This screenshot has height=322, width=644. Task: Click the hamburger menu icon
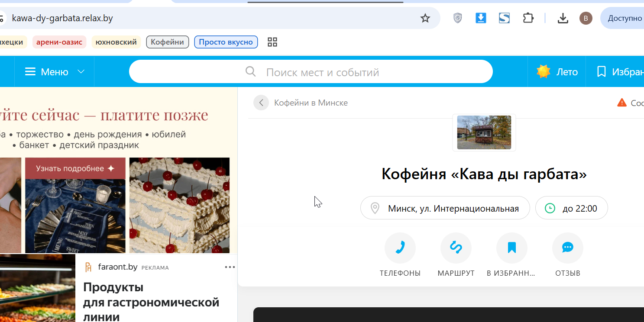pos(30,71)
